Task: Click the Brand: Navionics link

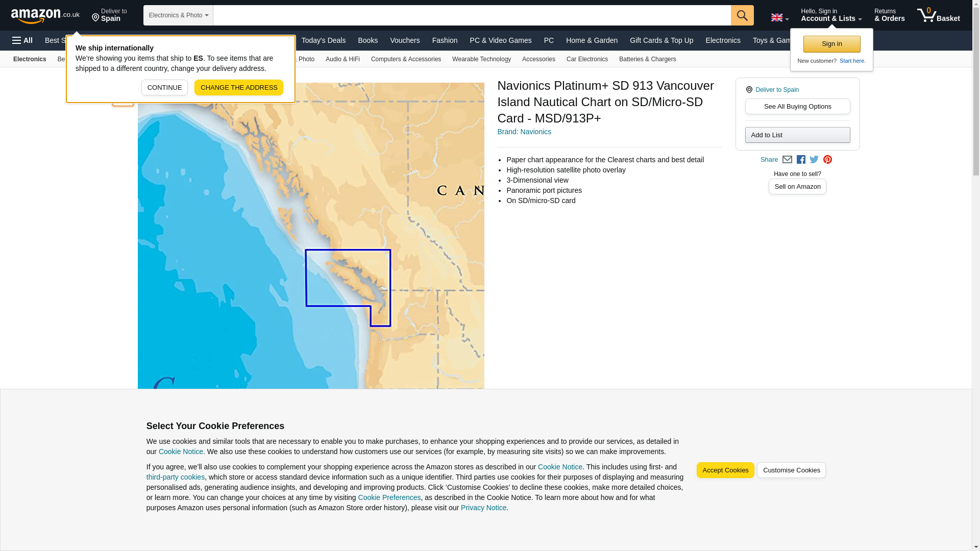Action: point(524,132)
